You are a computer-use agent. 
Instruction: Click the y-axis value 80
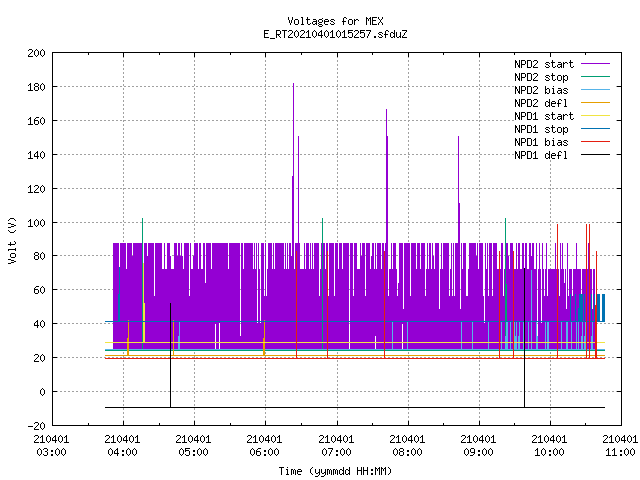39,256
